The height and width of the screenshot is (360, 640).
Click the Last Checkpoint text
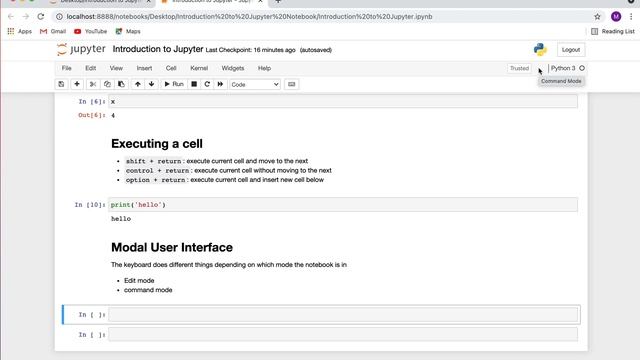click(x=250, y=50)
